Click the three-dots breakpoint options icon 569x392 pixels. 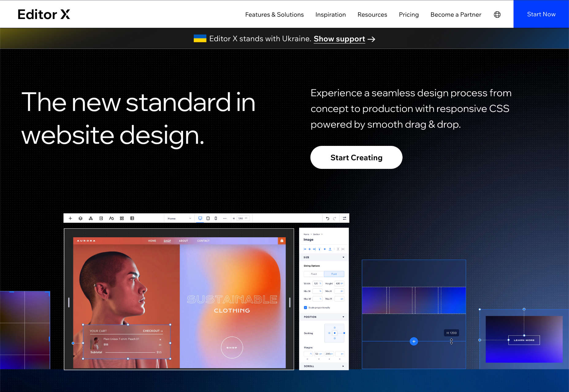225,219
